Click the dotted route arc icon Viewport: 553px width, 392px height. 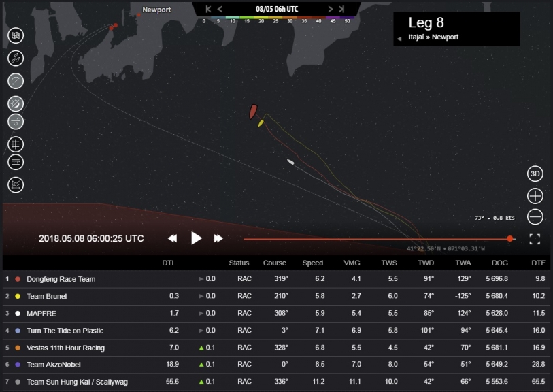pyautogui.click(x=16, y=81)
